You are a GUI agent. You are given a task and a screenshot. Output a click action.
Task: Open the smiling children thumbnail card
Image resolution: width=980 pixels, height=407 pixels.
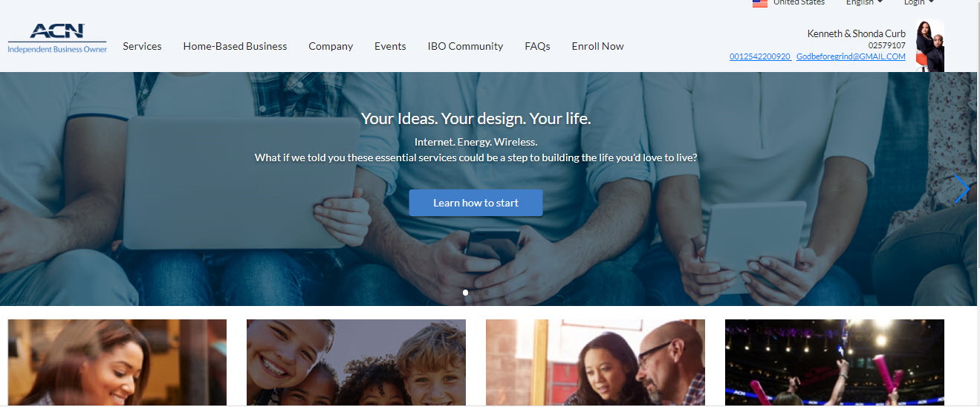[x=356, y=362]
